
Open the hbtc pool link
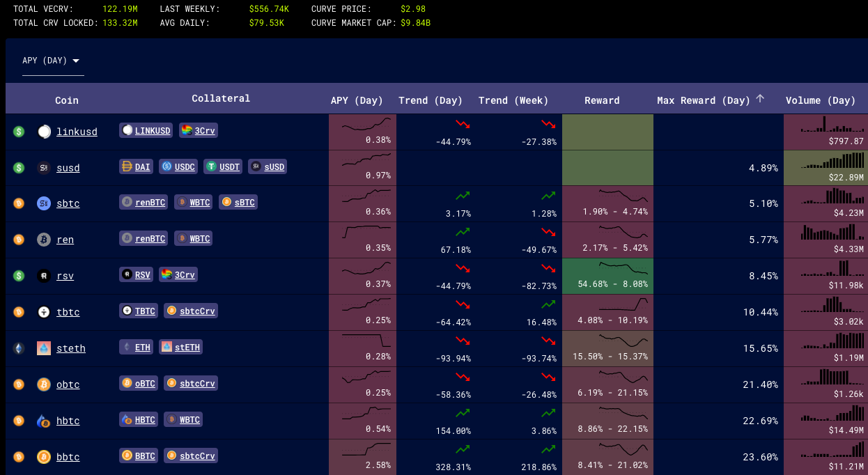click(x=68, y=421)
